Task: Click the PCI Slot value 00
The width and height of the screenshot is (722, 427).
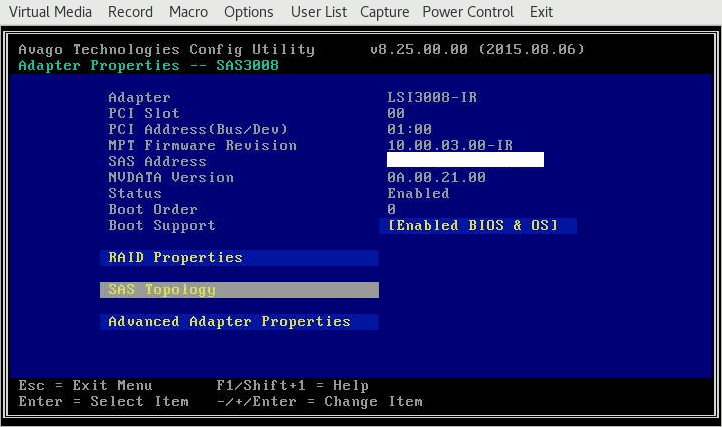Action: tap(396, 113)
